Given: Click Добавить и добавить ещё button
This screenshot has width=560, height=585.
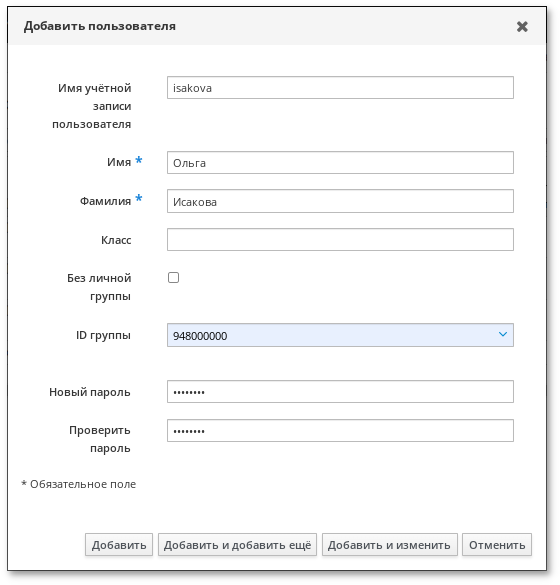Looking at the screenshot, I should click(x=237, y=545).
